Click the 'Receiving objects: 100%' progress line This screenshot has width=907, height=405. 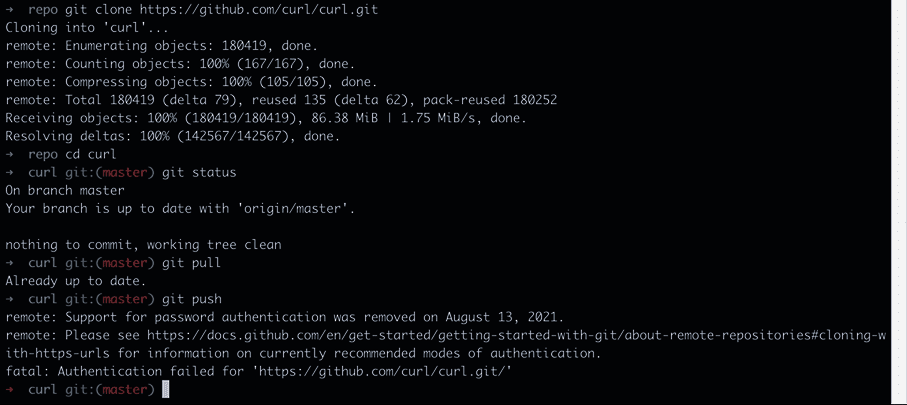click(266, 119)
